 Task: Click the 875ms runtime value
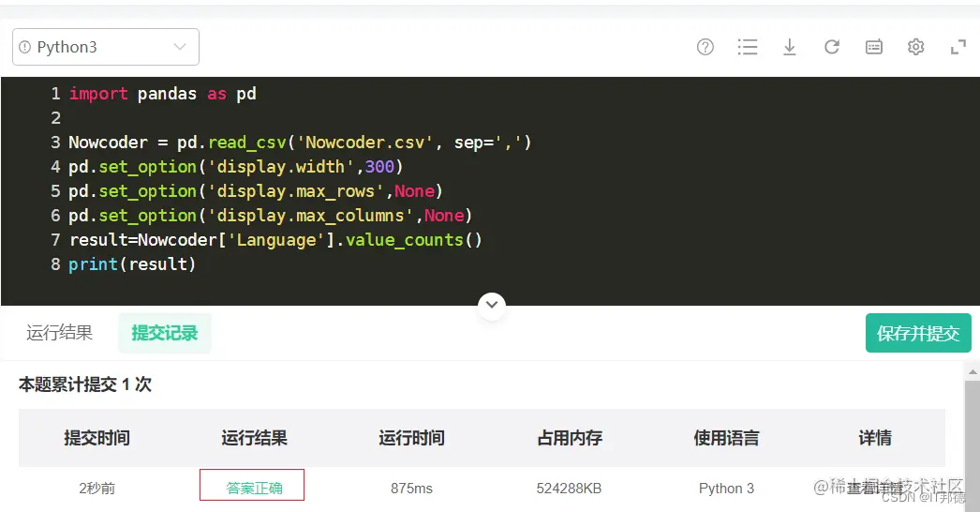pyautogui.click(x=412, y=489)
